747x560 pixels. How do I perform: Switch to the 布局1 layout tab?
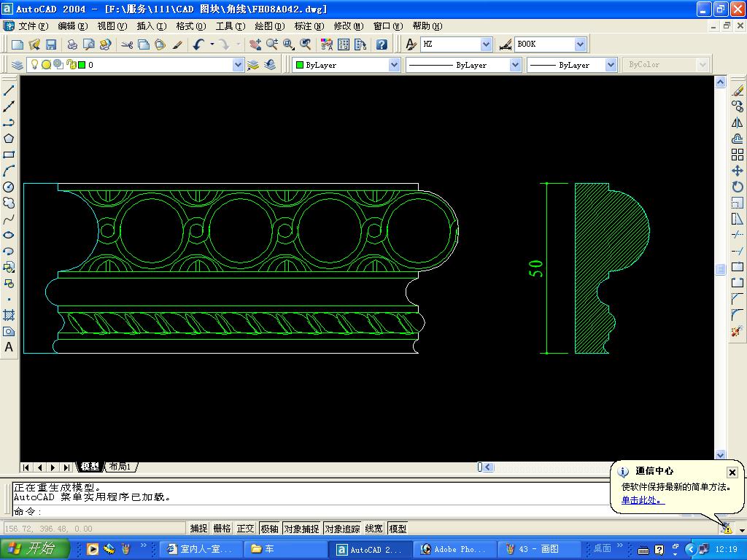tap(120, 467)
